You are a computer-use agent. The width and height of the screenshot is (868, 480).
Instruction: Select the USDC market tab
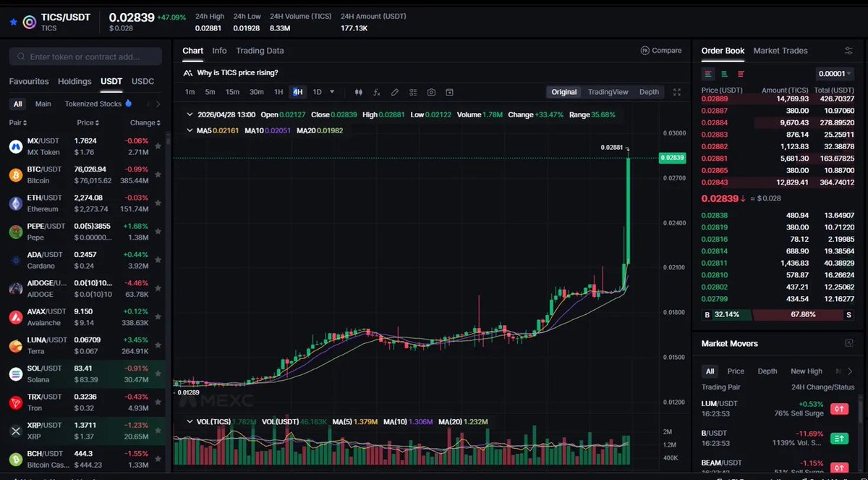click(142, 81)
